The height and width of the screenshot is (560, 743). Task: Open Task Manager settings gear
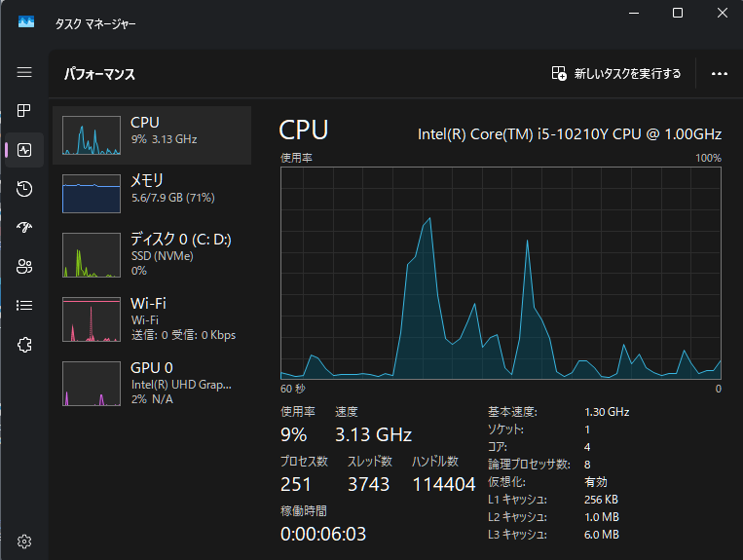[24, 541]
